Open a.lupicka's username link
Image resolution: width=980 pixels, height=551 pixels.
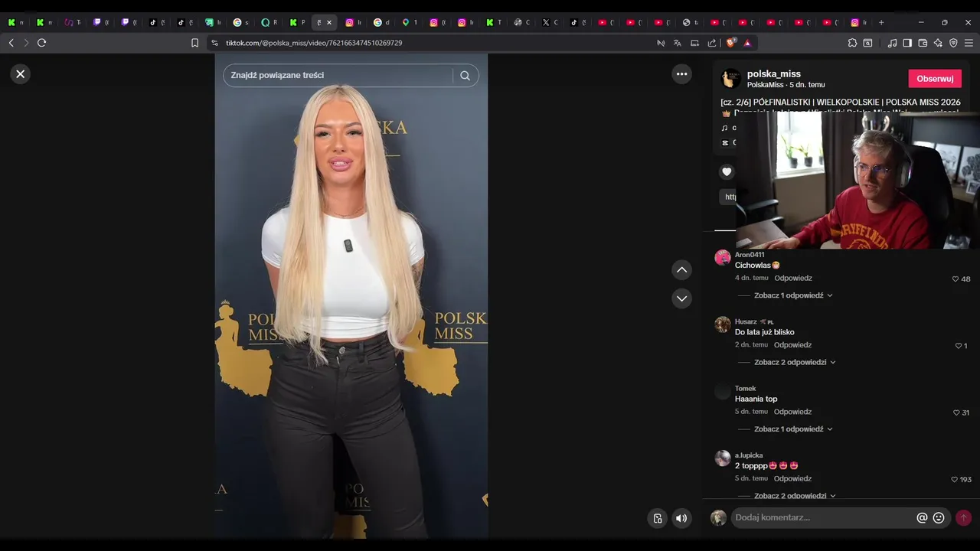(x=749, y=455)
